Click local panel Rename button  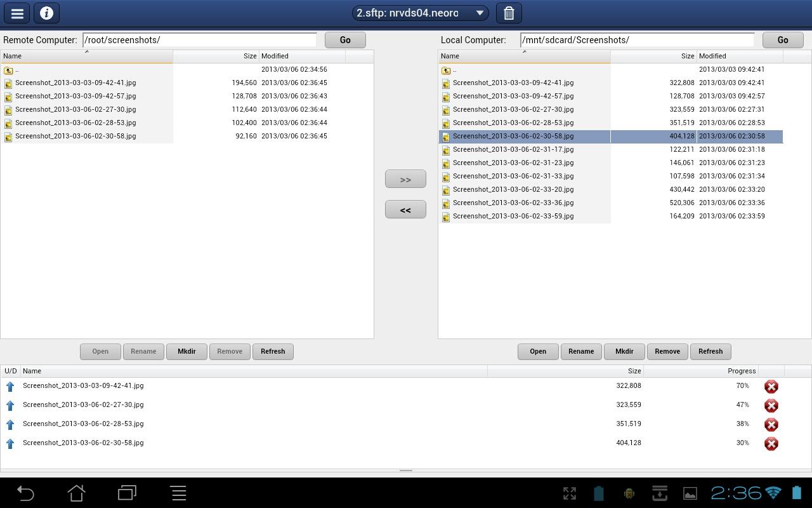pyautogui.click(x=581, y=351)
